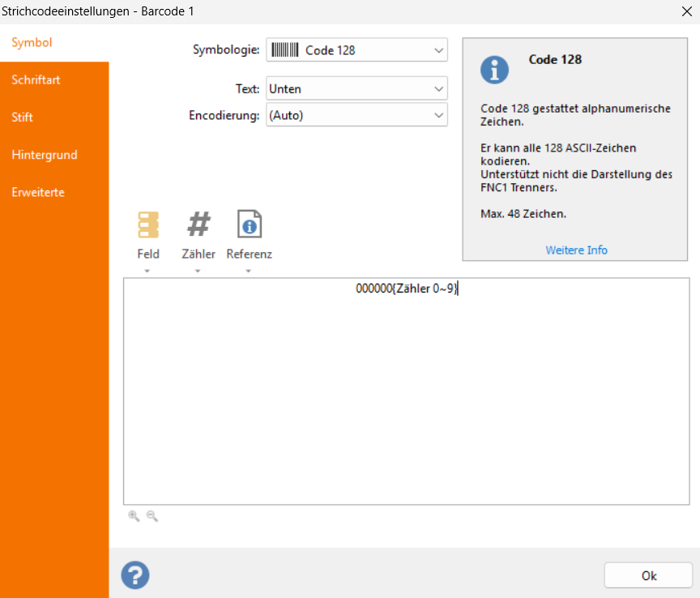The width and height of the screenshot is (700, 598).
Task: Click the blue info icon beside Code 128
Action: 494,70
